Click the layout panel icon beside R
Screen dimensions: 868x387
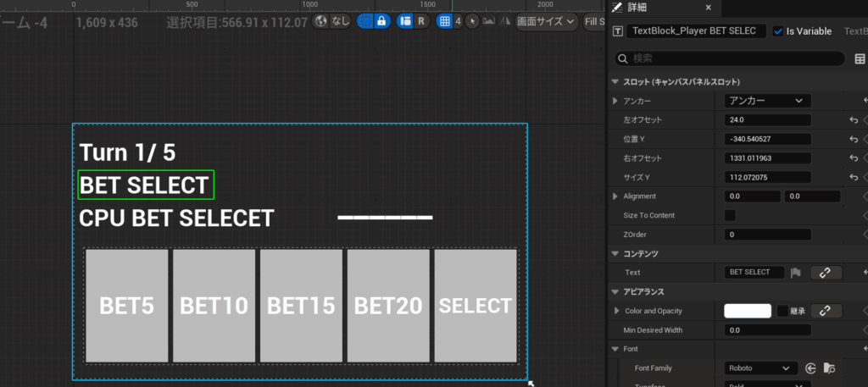pos(405,21)
